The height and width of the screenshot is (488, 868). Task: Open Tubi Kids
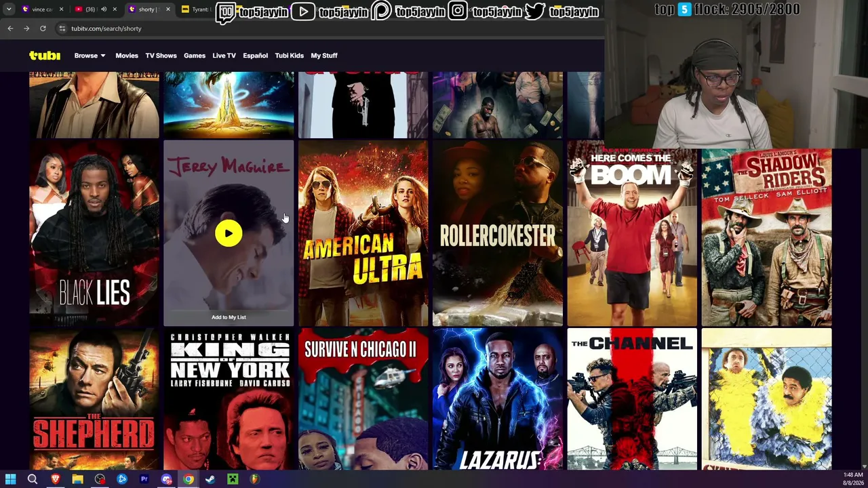tap(290, 56)
